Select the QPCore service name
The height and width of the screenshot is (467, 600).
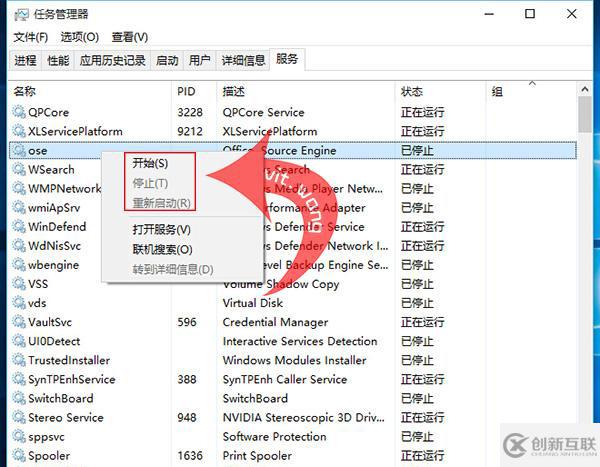tap(49, 112)
